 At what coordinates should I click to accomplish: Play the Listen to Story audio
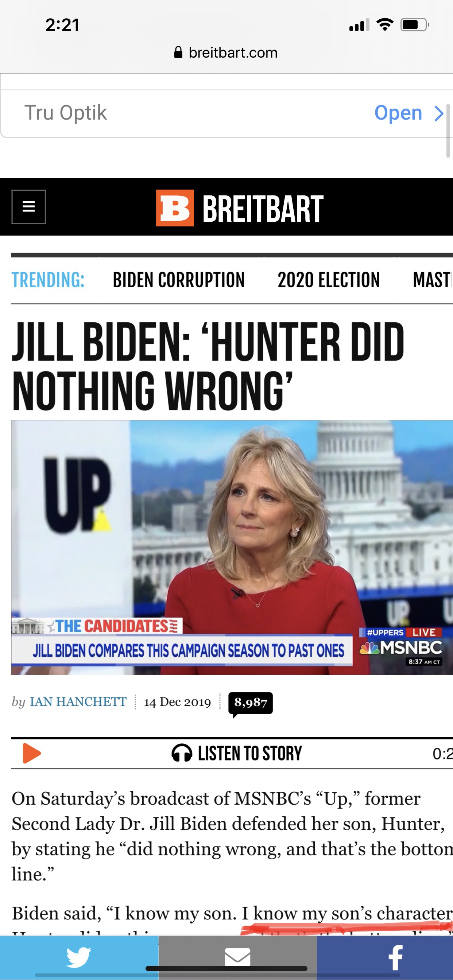(x=32, y=753)
